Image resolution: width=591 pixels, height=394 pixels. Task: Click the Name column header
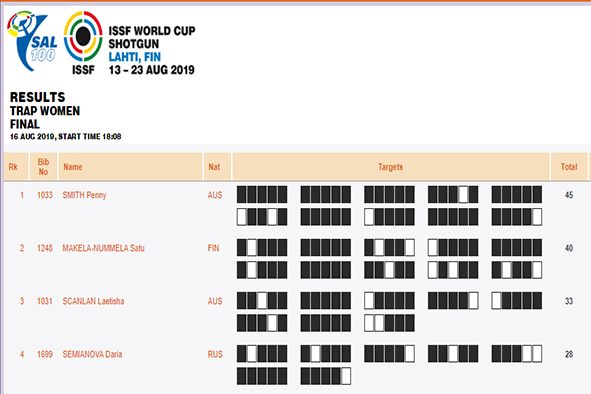[73, 167]
